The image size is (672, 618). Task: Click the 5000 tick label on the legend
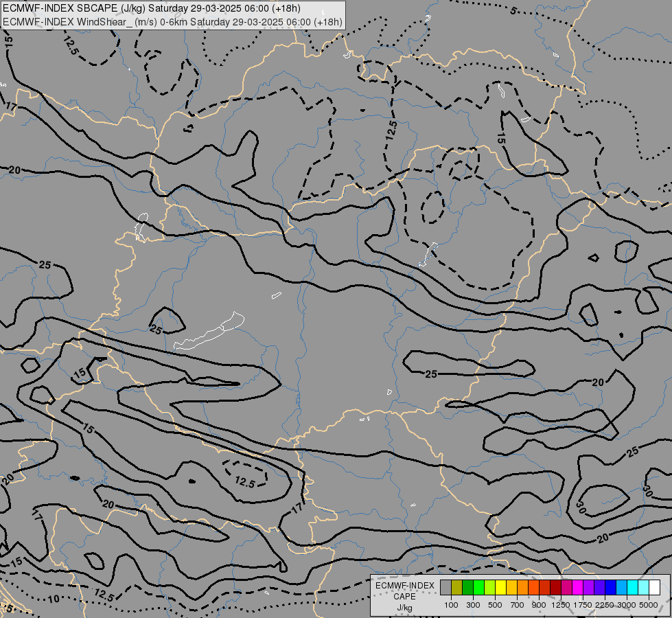(649, 605)
